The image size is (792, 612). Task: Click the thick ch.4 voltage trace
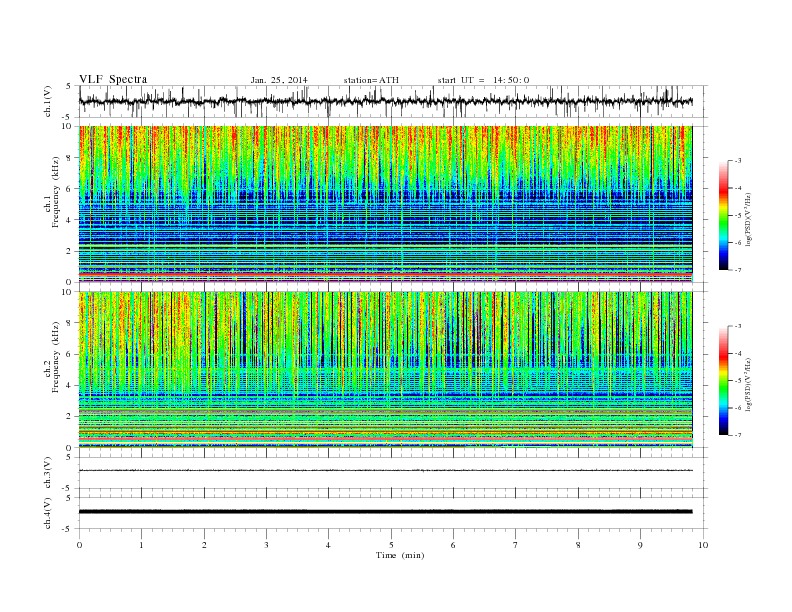pos(386,512)
